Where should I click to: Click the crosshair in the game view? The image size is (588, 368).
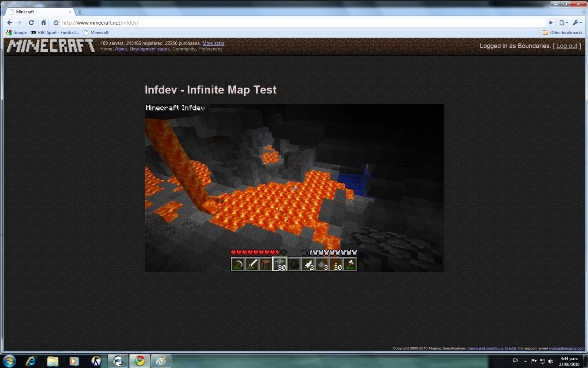(x=294, y=188)
